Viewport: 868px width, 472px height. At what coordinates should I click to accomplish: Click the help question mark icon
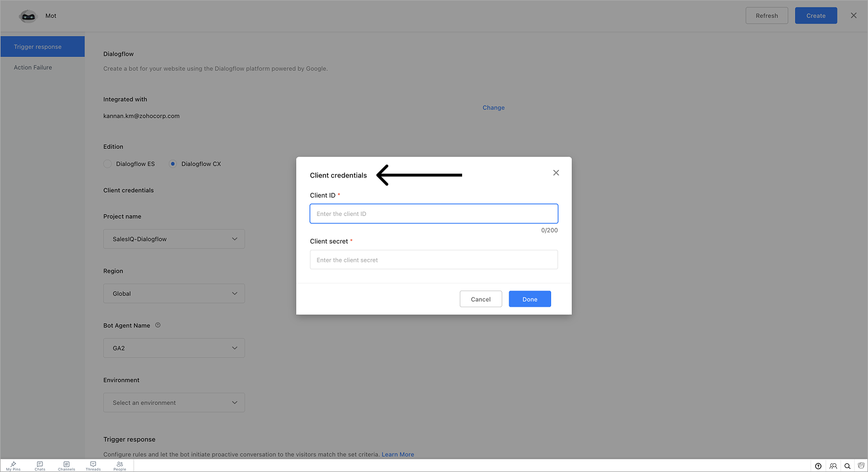818,466
